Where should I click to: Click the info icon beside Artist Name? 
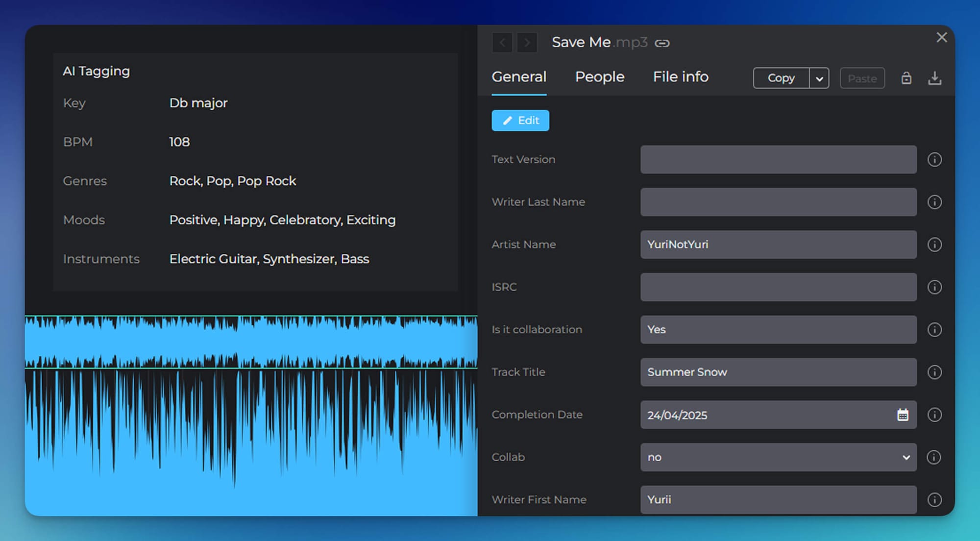pyautogui.click(x=934, y=245)
